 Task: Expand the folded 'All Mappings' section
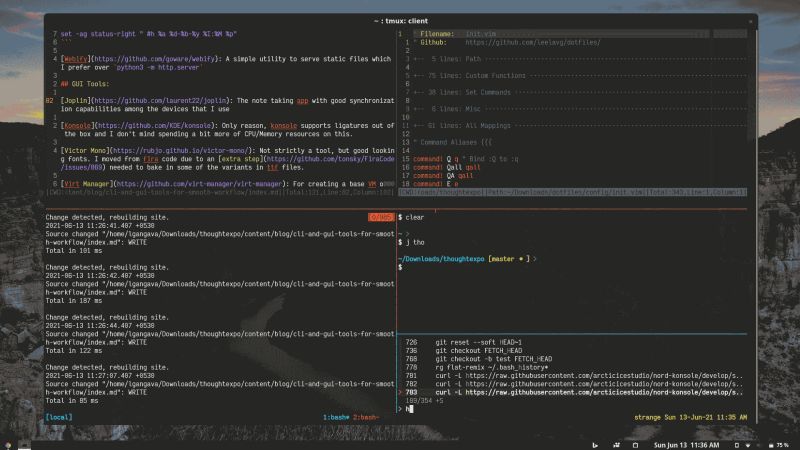(580, 126)
